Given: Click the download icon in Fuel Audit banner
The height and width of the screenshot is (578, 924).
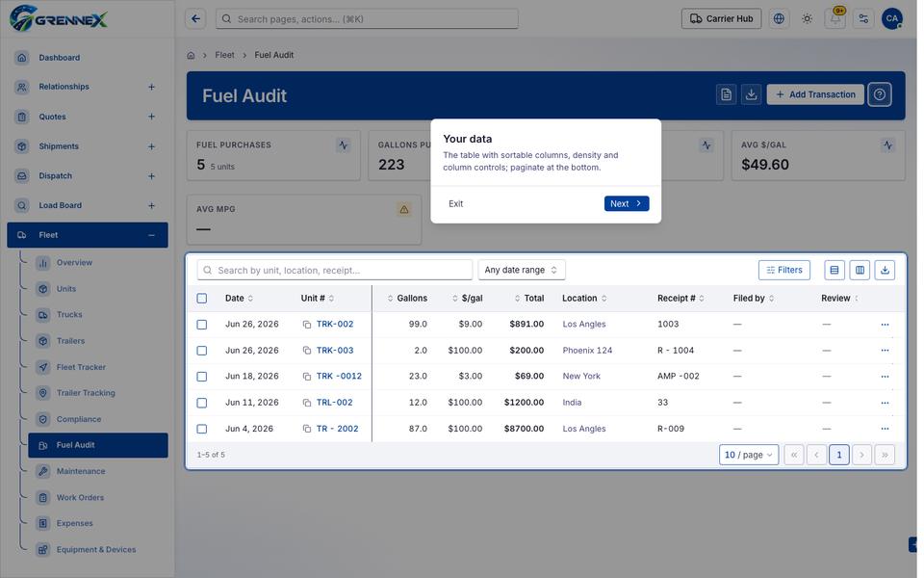Looking at the screenshot, I should (x=751, y=94).
